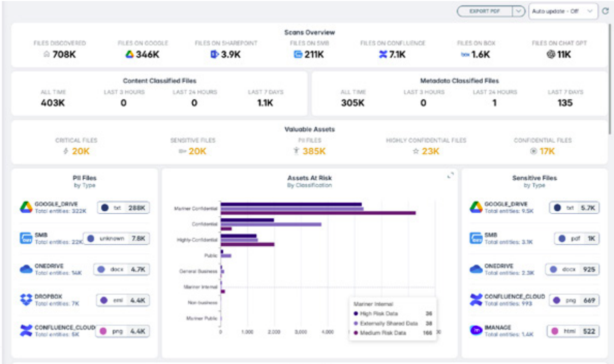Click the Externally Shared Data legend dot
Screen dimensions: 614x364
pos(356,323)
